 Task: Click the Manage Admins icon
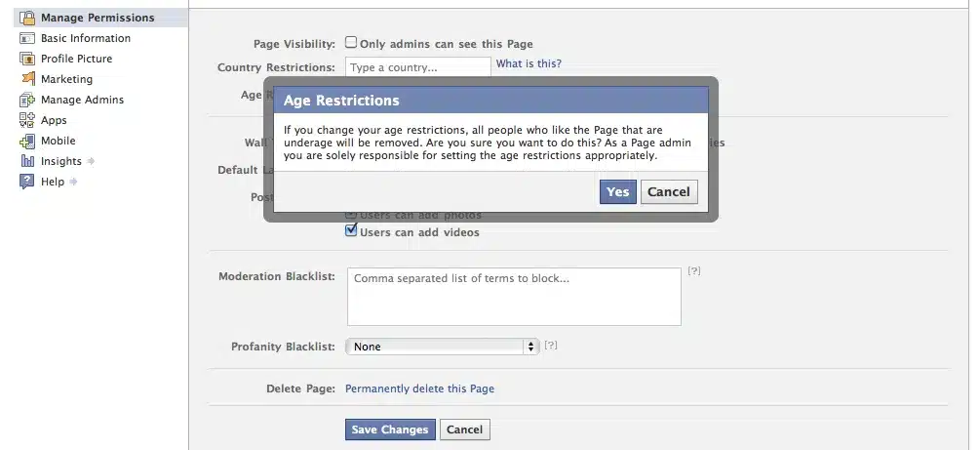[x=27, y=100]
